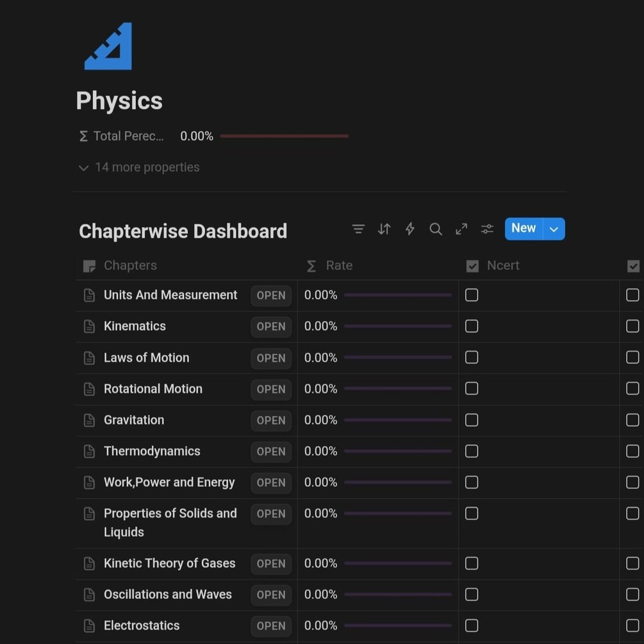Open the automations lightning bolt icon

(410, 229)
